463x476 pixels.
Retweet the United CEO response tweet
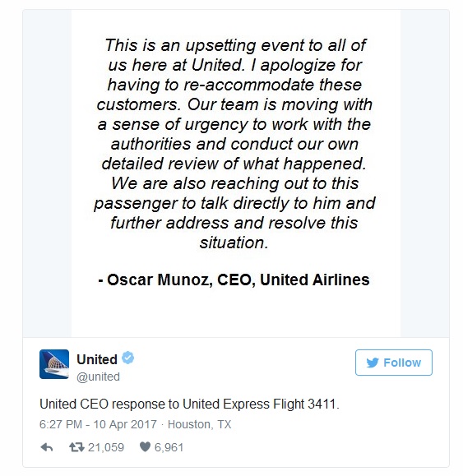coord(76,447)
